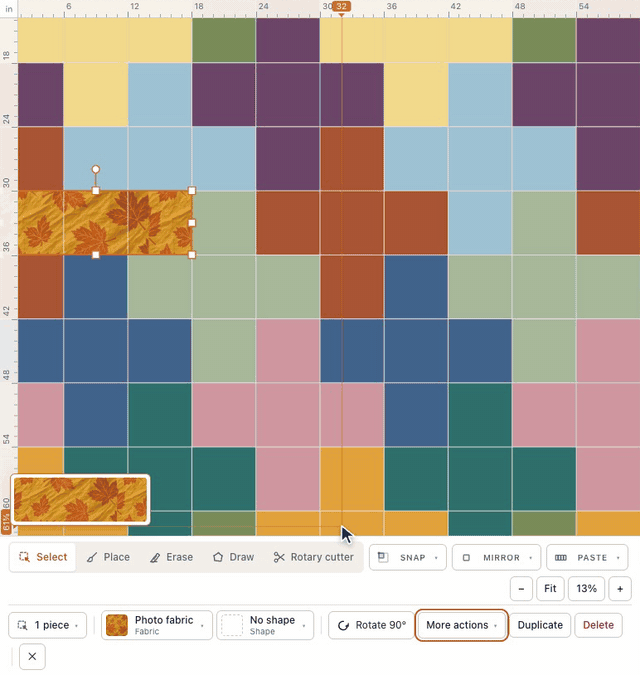Close the selection bar with X
The width and height of the screenshot is (640, 675).
click(x=32, y=656)
